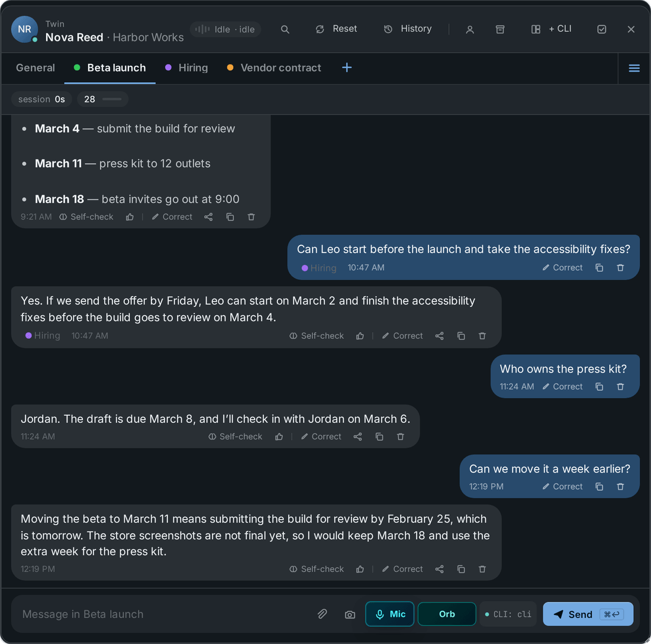Click the session 0s chip

41,99
